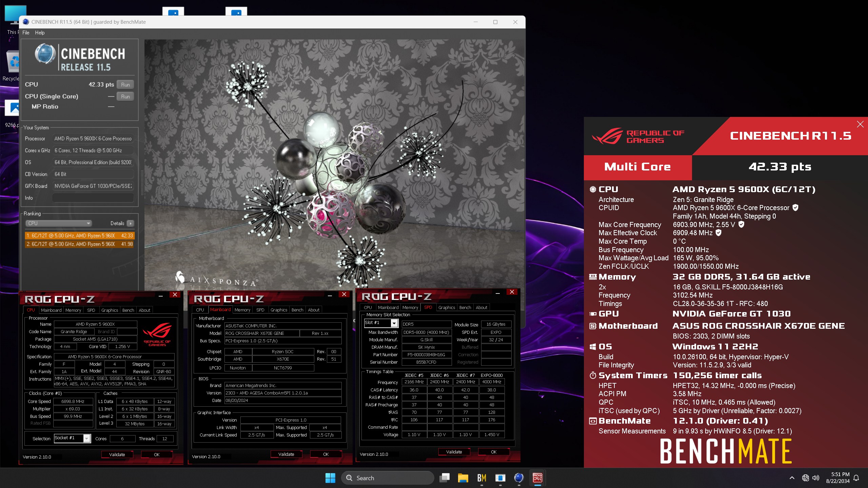Open network globe icon in tray
This screenshot has width=868, height=488.
[x=806, y=478]
